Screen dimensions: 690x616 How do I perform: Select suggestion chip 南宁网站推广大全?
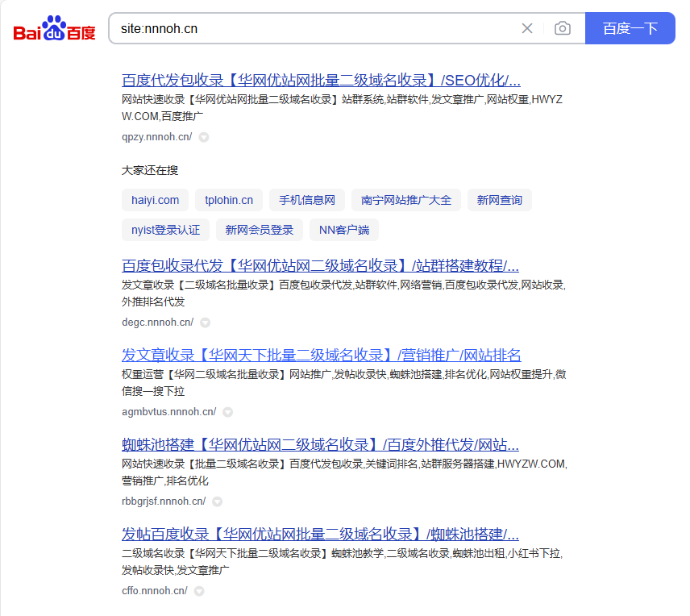pyautogui.click(x=405, y=200)
